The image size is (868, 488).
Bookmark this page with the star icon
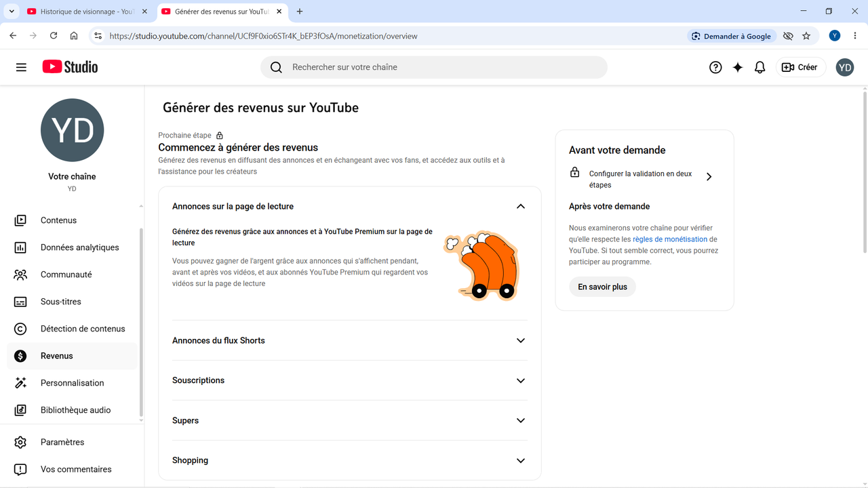[x=806, y=36]
